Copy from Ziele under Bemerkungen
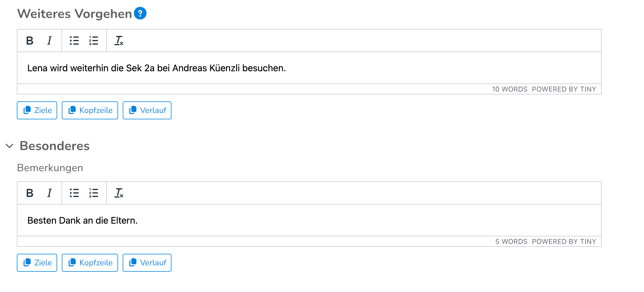The width and height of the screenshot is (644, 292). pos(37,263)
